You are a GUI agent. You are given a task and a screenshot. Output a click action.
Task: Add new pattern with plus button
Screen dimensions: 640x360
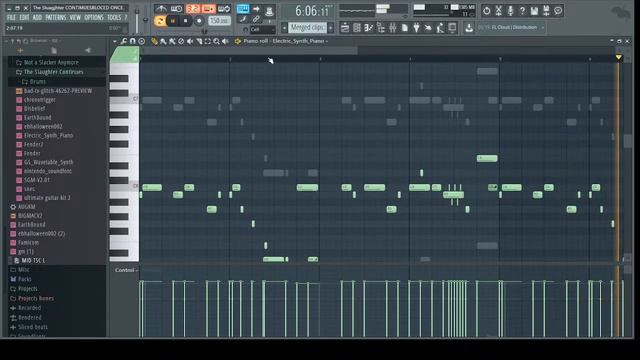(331, 28)
